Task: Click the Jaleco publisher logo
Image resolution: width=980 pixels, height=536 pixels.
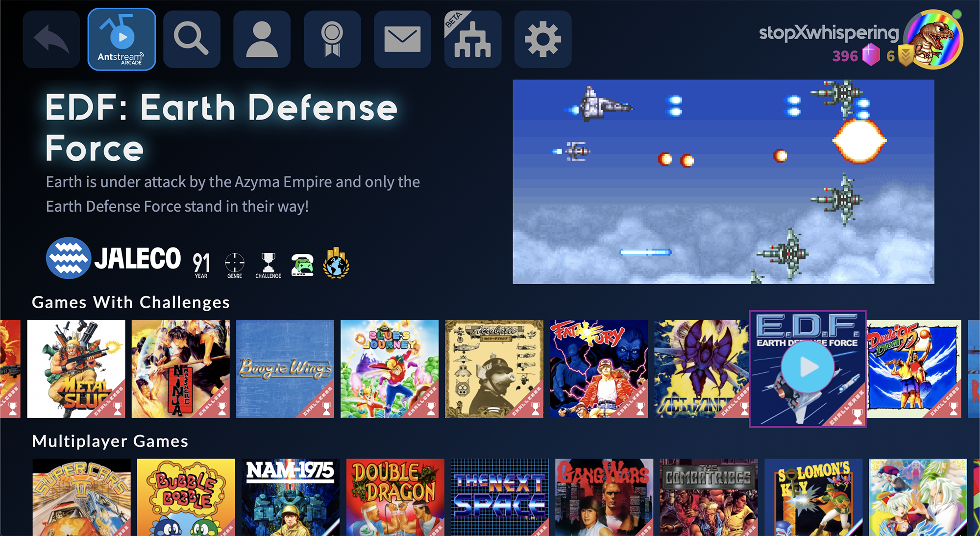Action: click(114, 258)
